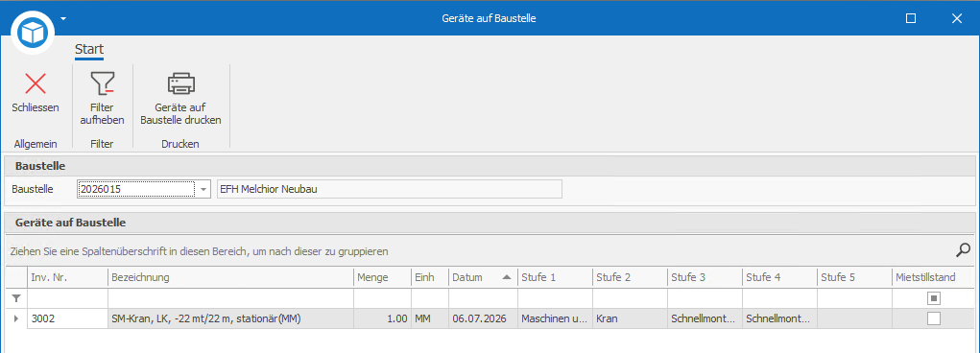Click the search magnifier icon in grid
The image size is (980, 353).
point(963,250)
